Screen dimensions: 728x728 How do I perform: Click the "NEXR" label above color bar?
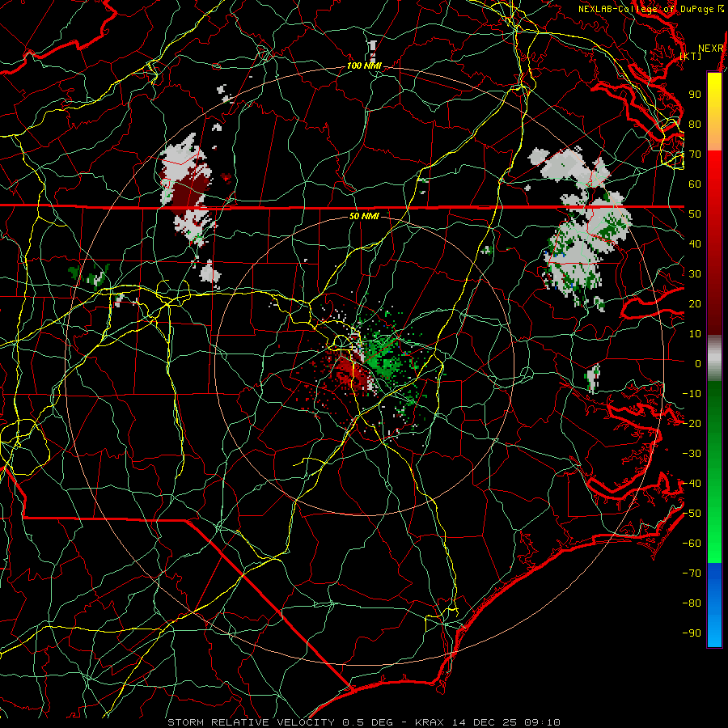pyautogui.click(x=711, y=49)
